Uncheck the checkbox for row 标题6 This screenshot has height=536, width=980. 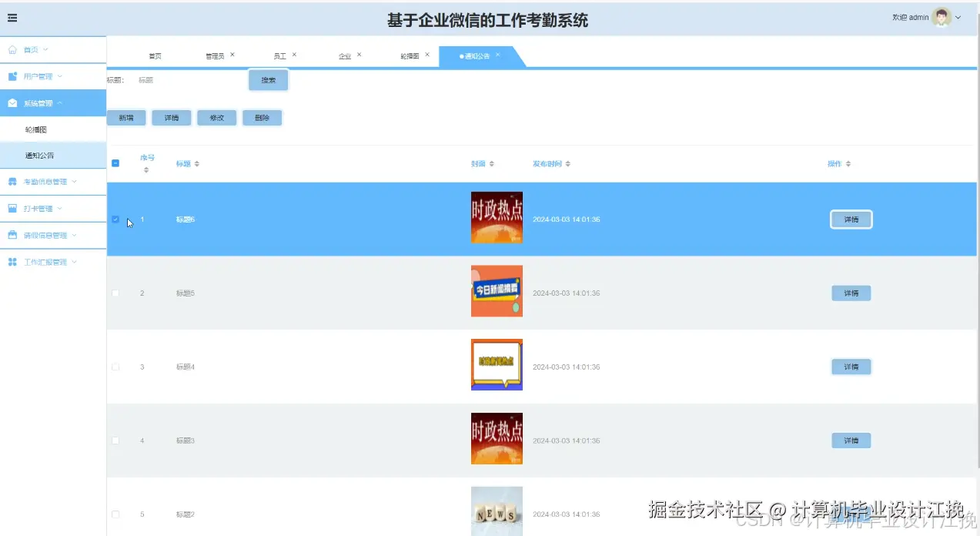pyautogui.click(x=115, y=219)
